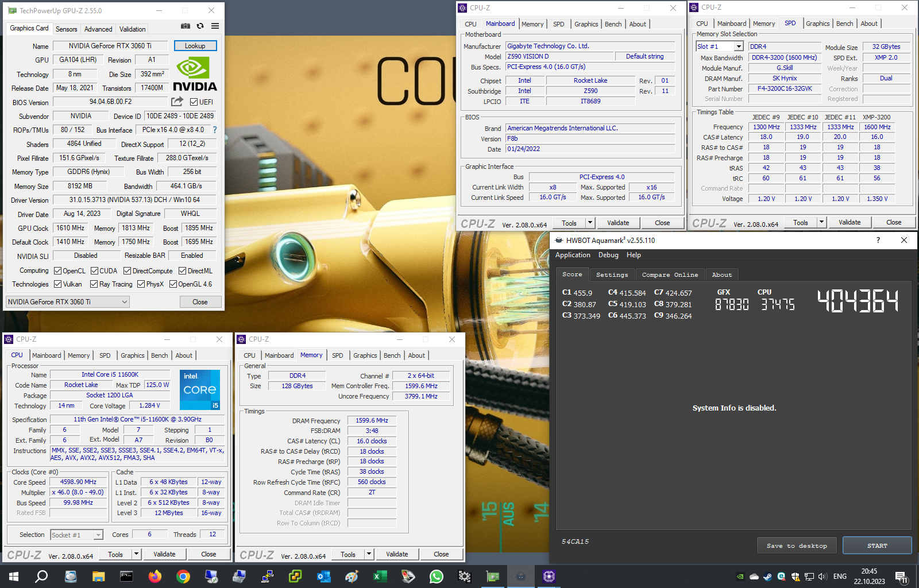This screenshot has width=919, height=588.
Task: Open the notification center icon
Action: [x=901, y=577]
